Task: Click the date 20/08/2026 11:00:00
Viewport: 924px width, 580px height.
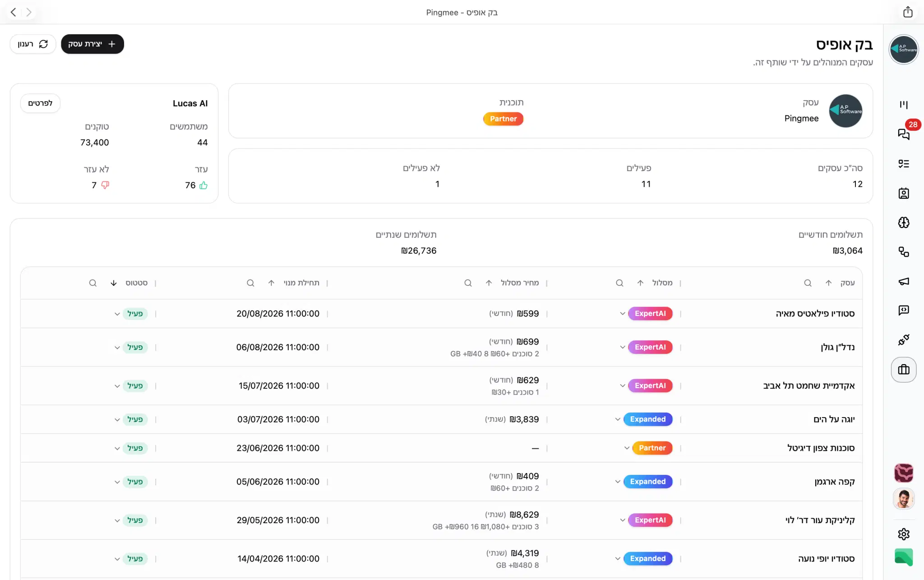Action: 278,314
